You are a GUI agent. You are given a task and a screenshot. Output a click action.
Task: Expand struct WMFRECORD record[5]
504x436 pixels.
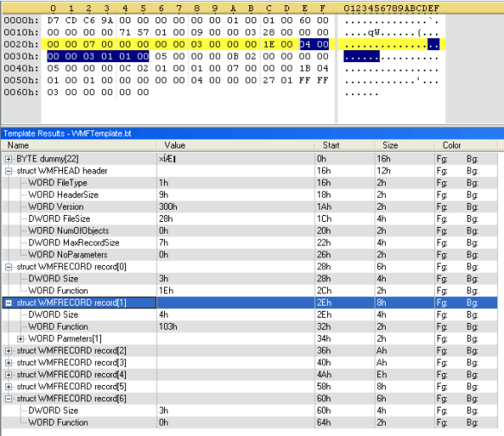(x=9, y=387)
